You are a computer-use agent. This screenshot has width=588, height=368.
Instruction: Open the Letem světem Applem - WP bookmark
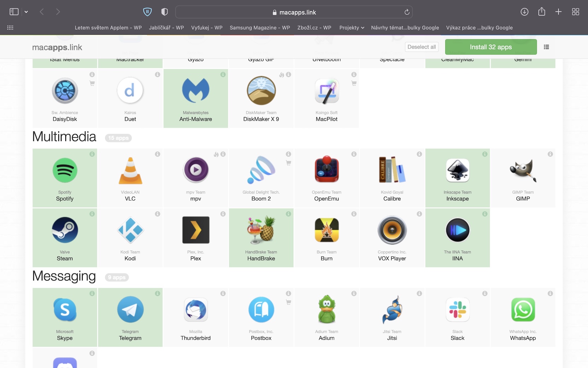[x=108, y=28]
